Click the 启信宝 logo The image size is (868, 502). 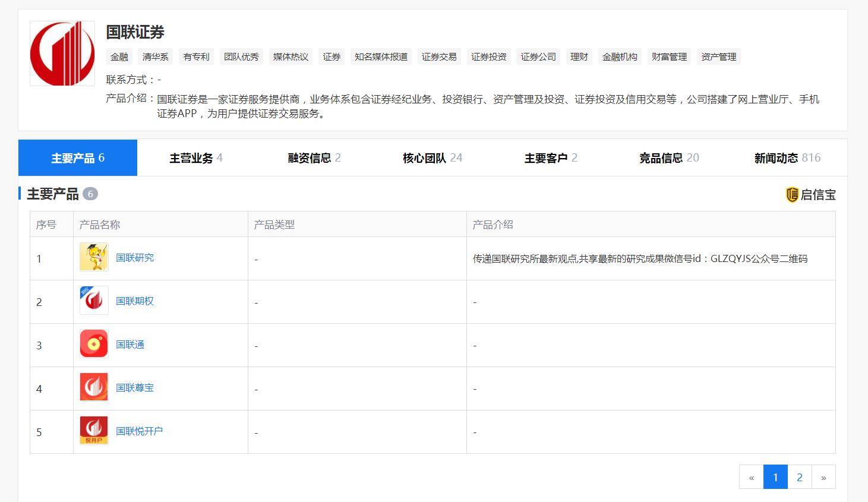point(810,194)
